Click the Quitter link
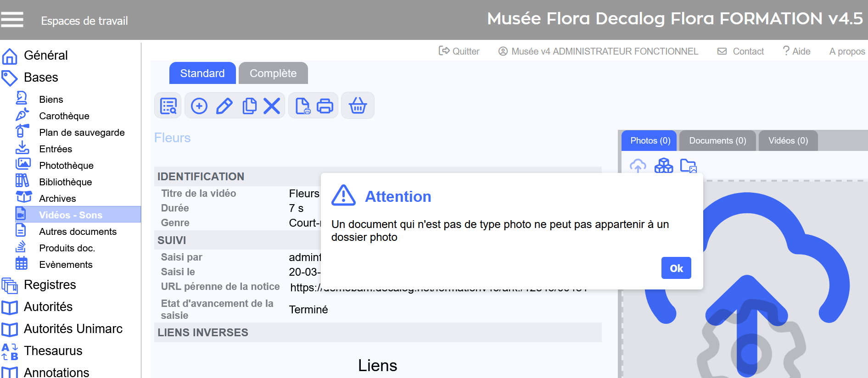868x378 pixels. [x=459, y=51]
